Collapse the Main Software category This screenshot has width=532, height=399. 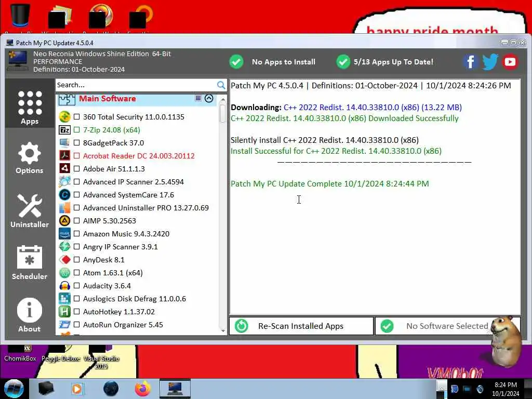[x=209, y=98]
